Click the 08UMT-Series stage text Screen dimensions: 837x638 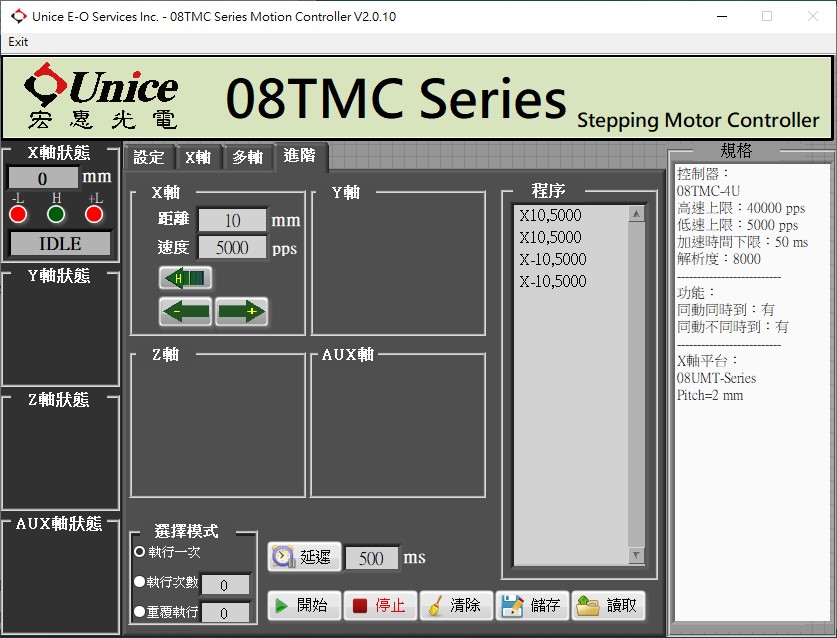716,378
